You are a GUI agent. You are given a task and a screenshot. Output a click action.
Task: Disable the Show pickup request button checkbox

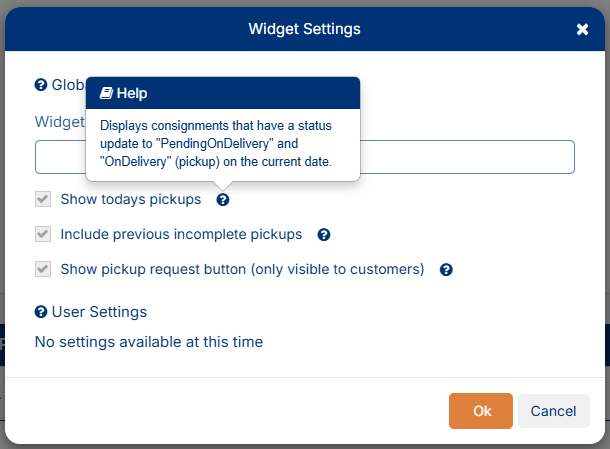43,270
